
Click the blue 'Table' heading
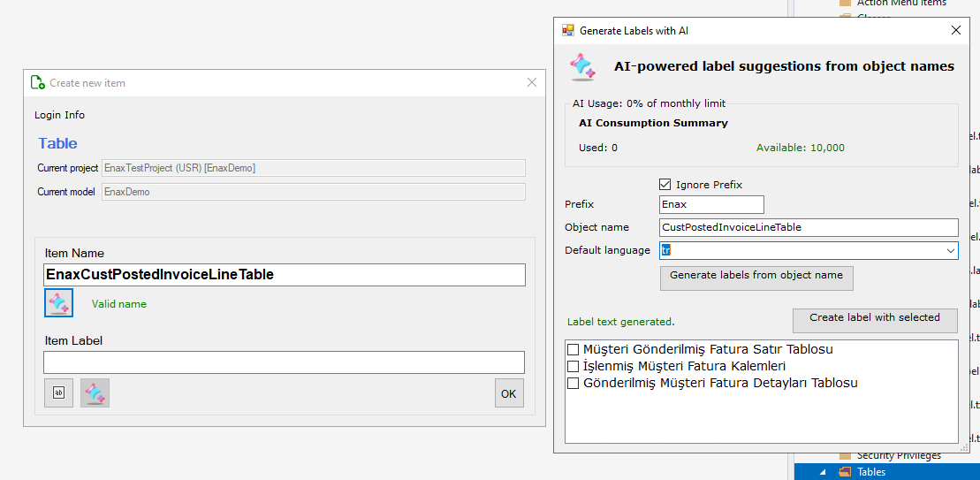[57, 143]
